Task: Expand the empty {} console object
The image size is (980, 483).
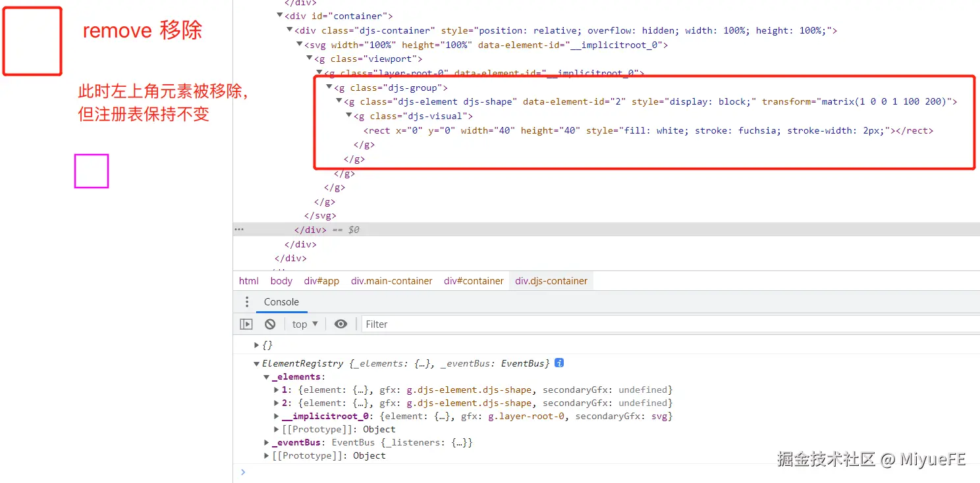Action: (x=257, y=345)
